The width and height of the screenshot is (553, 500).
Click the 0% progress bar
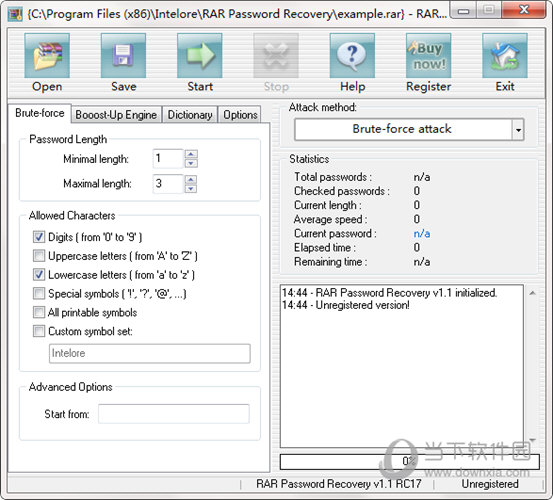(409, 462)
